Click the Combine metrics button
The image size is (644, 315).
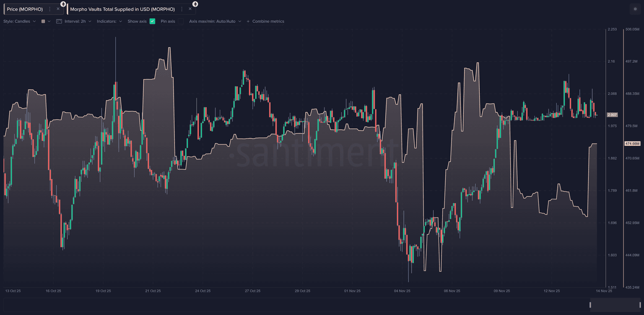[x=268, y=21]
